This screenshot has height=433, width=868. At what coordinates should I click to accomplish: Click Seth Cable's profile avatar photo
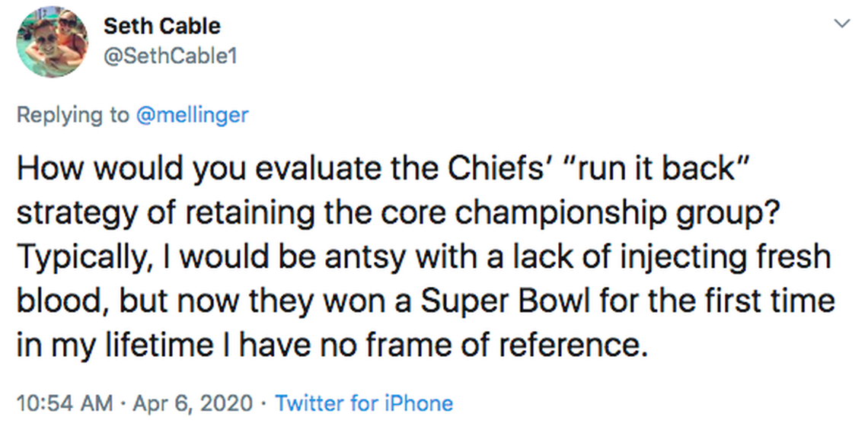click(x=50, y=43)
